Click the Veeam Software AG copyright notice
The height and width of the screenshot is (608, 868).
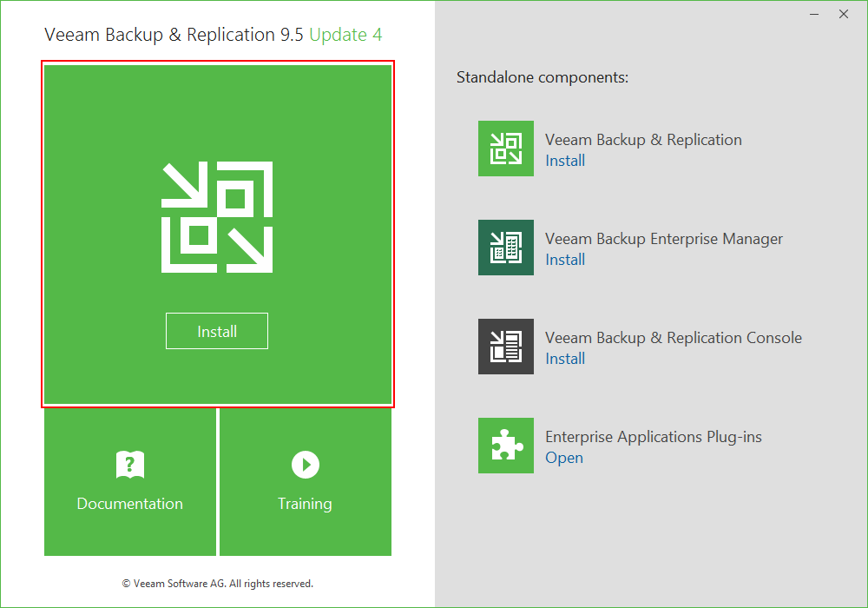[218, 584]
